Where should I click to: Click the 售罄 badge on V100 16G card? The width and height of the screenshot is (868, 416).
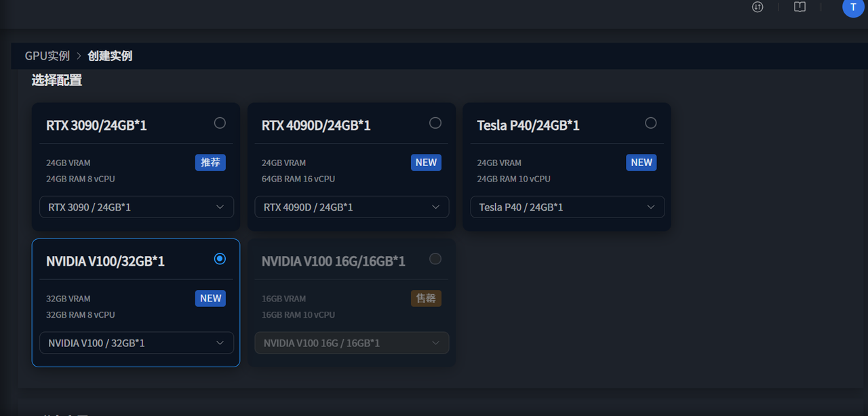click(426, 299)
